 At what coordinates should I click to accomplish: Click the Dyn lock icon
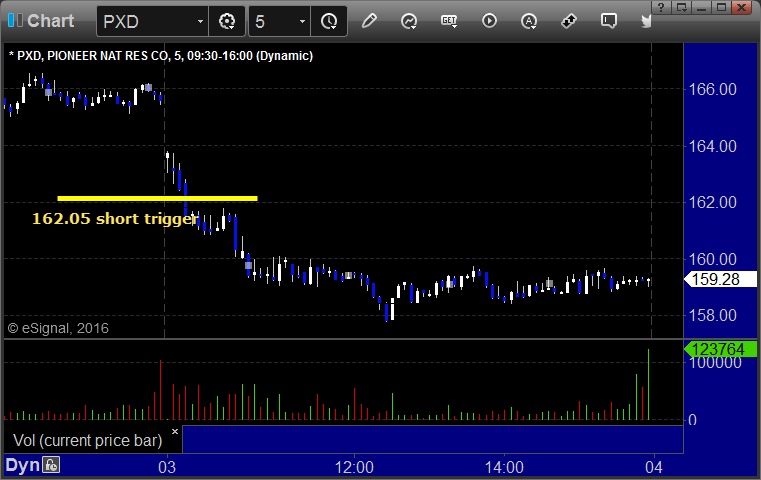(51, 465)
